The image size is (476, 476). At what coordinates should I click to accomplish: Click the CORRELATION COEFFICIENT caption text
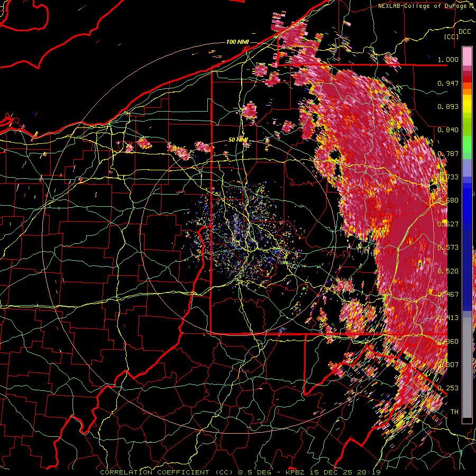154,472
